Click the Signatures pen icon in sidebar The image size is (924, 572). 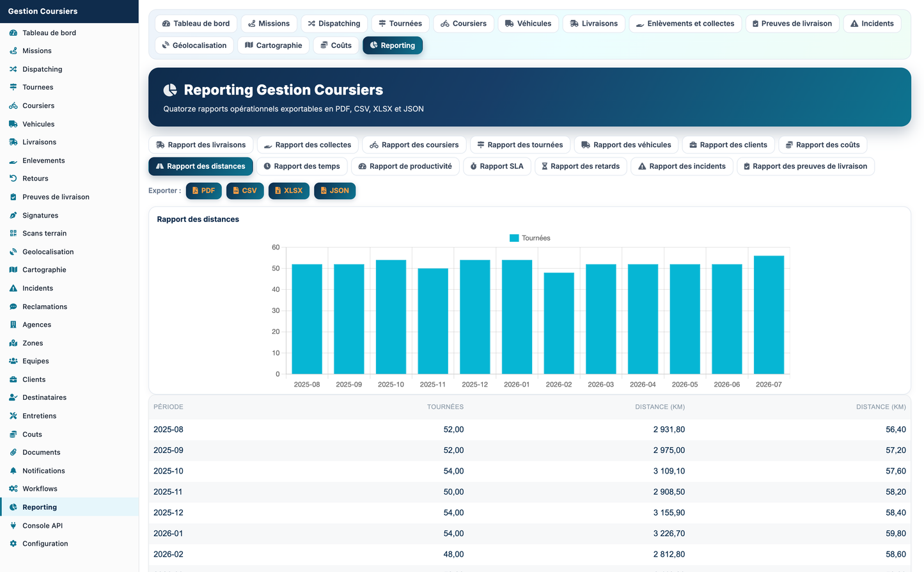13,216
